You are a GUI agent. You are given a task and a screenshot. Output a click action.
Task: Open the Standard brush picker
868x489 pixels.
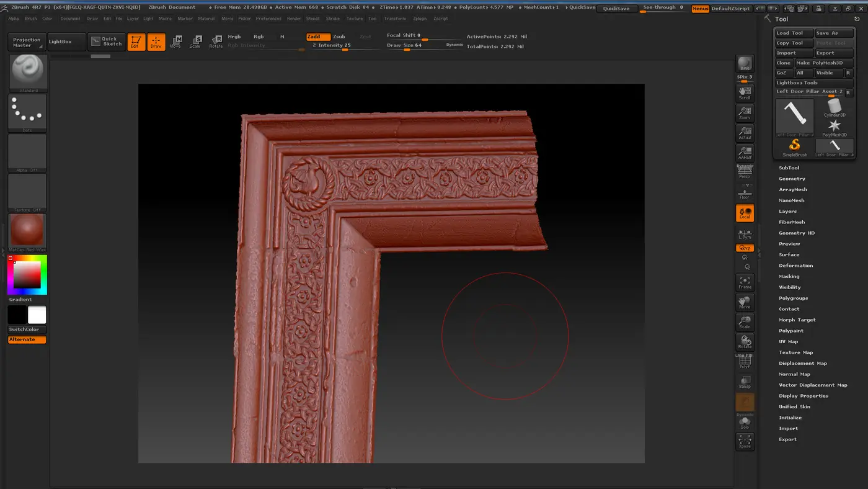[27, 73]
